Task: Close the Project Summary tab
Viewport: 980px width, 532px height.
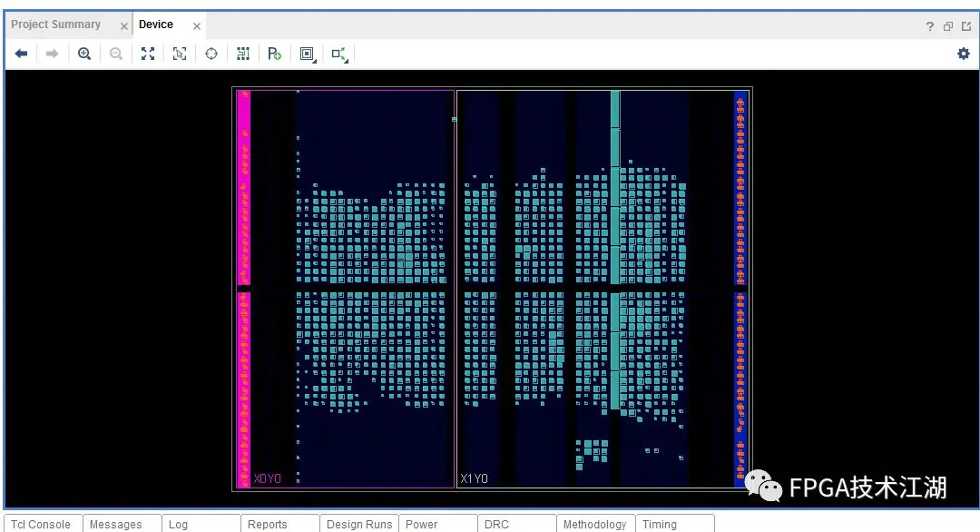Action: 124,26
